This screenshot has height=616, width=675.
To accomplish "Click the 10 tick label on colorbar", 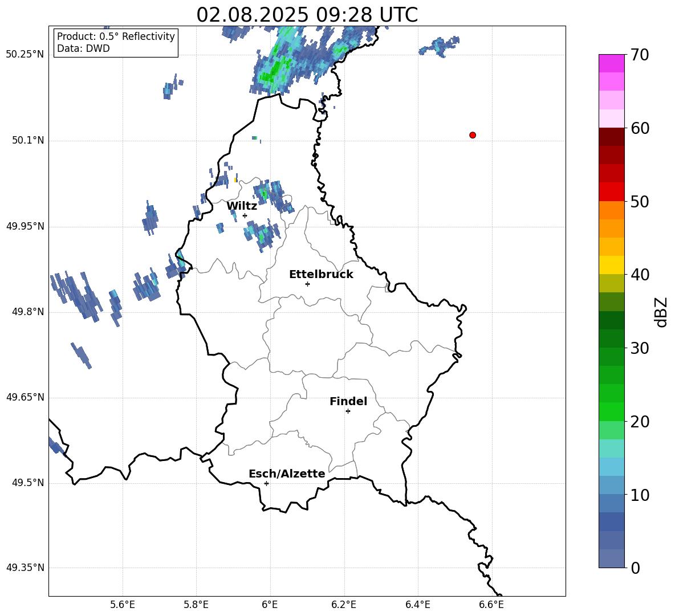I will (640, 495).
